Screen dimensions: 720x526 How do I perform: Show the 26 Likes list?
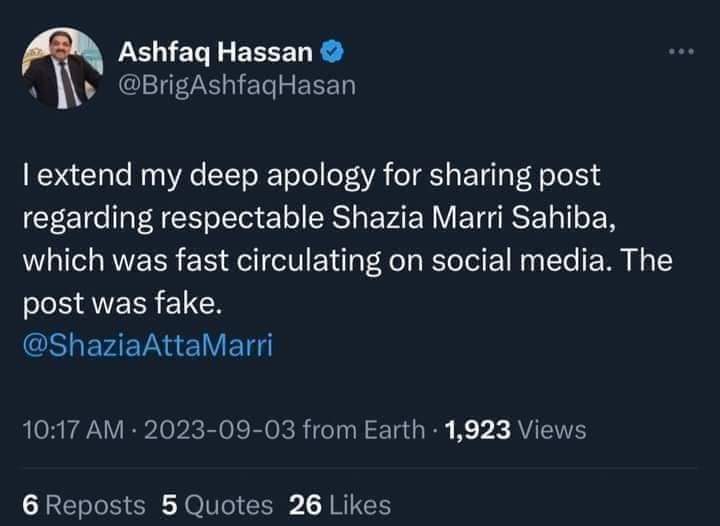click(x=339, y=504)
